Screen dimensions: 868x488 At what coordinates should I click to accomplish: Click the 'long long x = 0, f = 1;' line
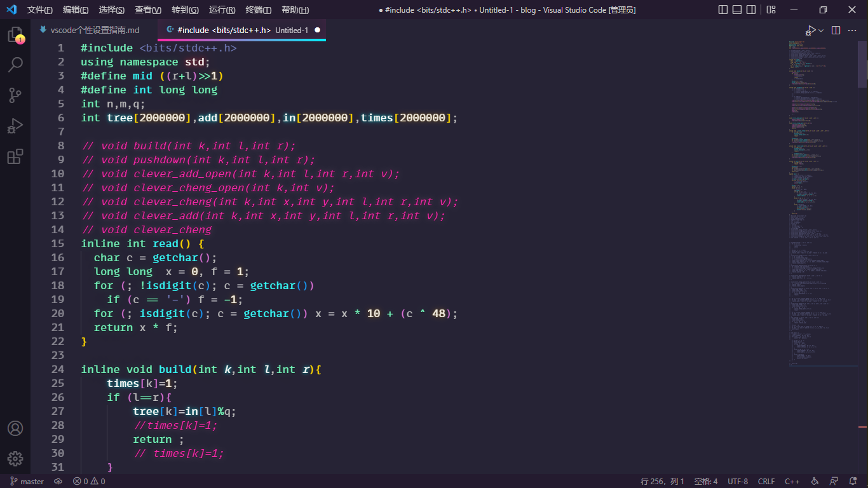click(172, 271)
